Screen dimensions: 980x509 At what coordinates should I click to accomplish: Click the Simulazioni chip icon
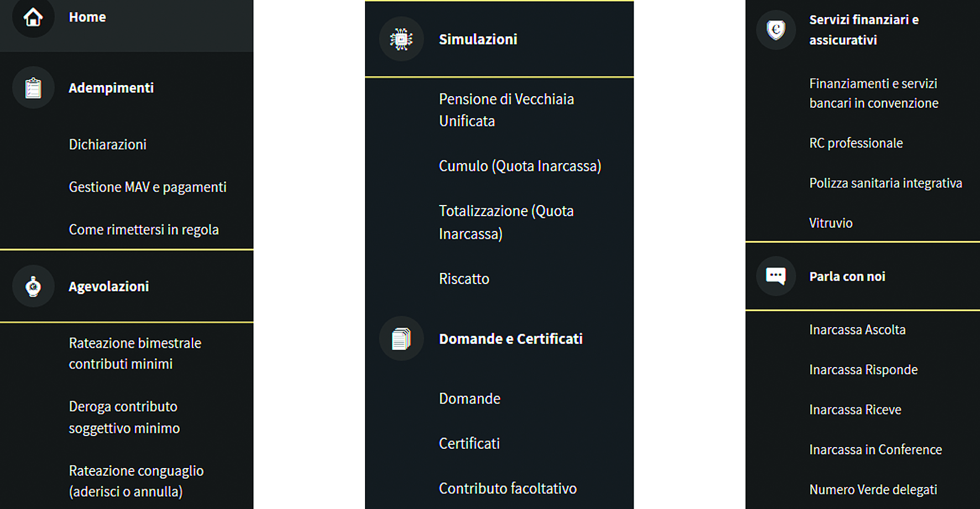click(x=402, y=39)
